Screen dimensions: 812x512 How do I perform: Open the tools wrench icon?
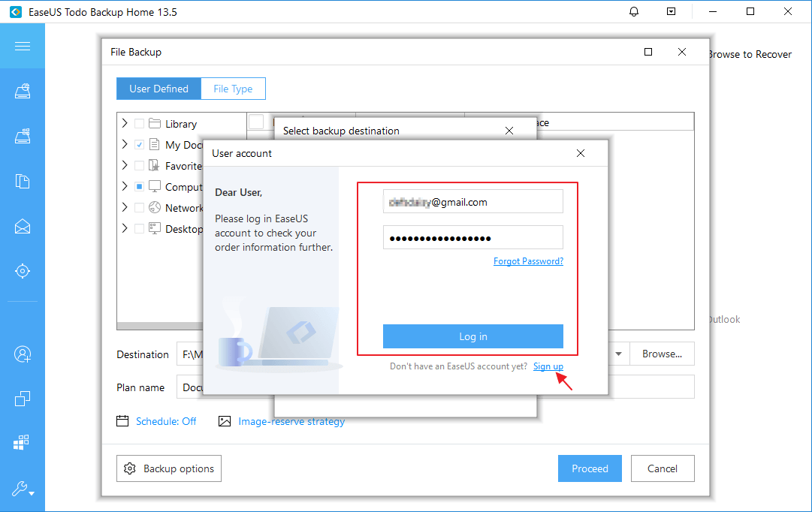pyautogui.click(x=23, y=490)
